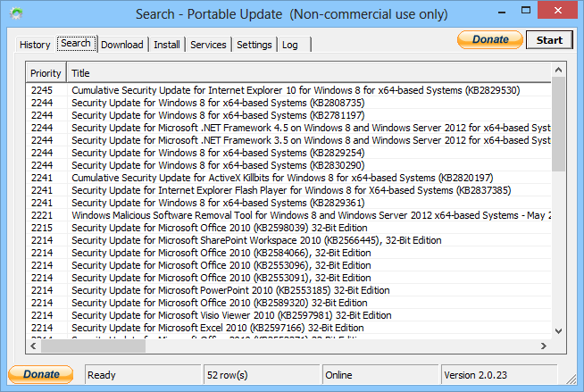This screenshot has height=392, width=584.
Task: Click the Ready status text
Action: [x=101, y=375]
